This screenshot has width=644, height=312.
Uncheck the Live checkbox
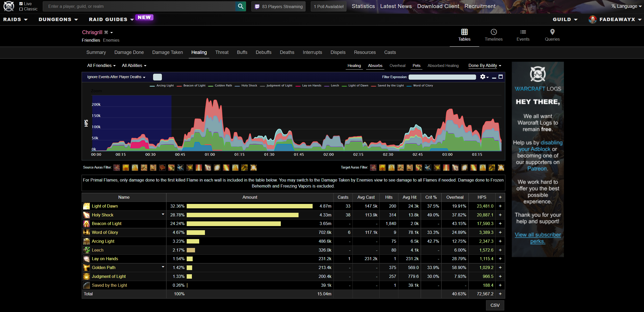pos(21,4)
